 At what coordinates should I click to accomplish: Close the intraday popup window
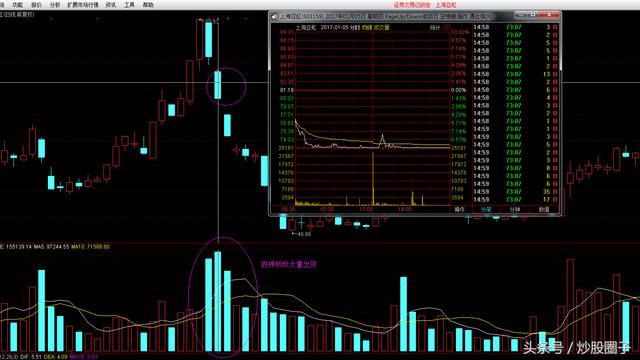click(549, 15)
